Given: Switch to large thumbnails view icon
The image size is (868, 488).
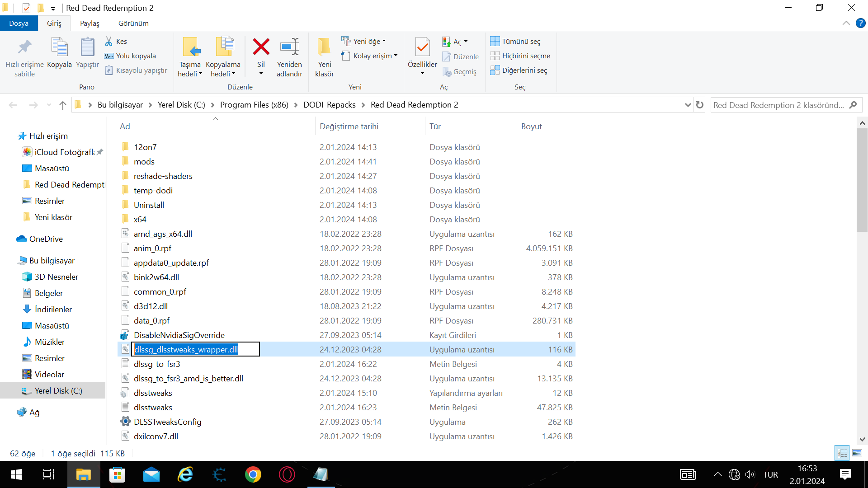Looking at the screenshot, I should click(x=857, y=453).
